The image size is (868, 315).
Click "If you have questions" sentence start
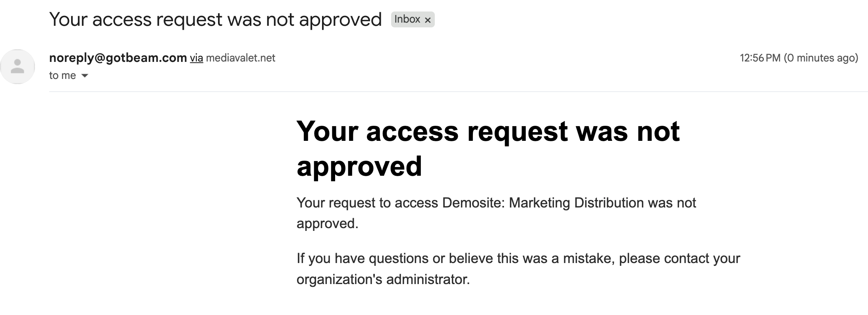363,259
